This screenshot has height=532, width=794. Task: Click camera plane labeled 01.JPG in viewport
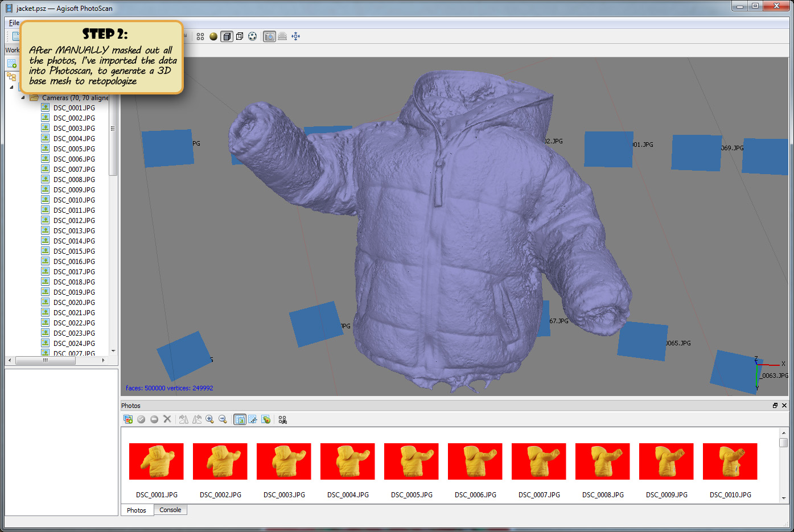pyautogui.click(x=608, y=149)
